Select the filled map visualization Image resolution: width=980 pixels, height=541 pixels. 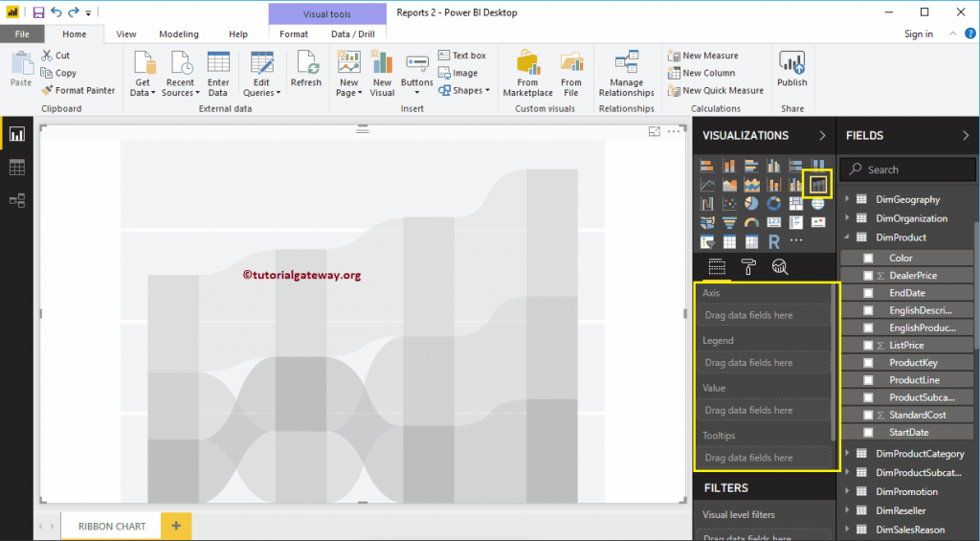[x=707, y=222]
